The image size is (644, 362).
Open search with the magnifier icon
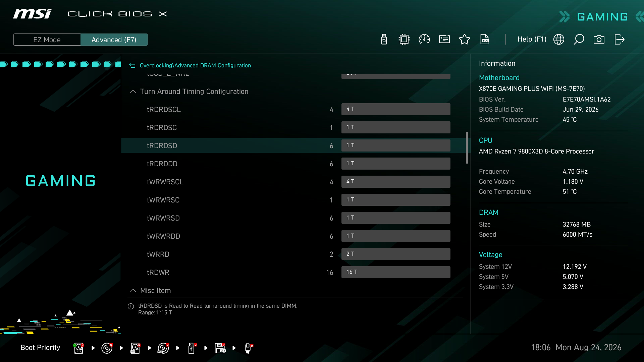pyautogui.click(x=579, y=40)
